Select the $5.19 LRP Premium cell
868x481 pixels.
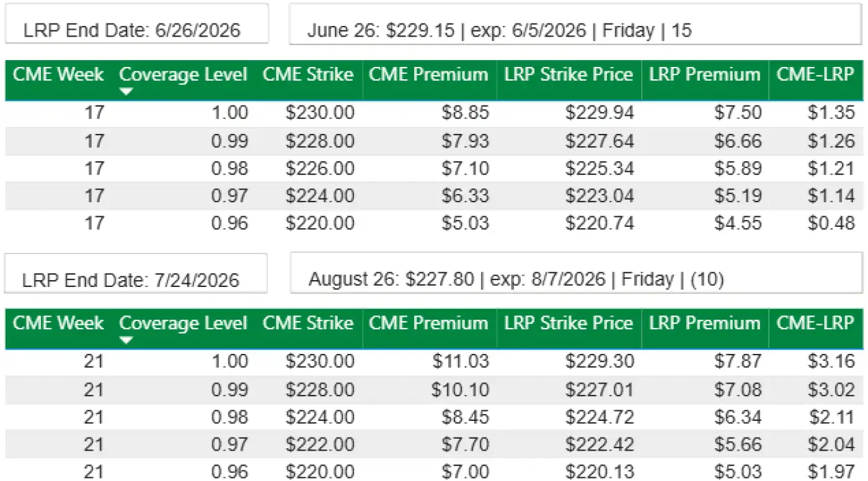pos(738,196)
